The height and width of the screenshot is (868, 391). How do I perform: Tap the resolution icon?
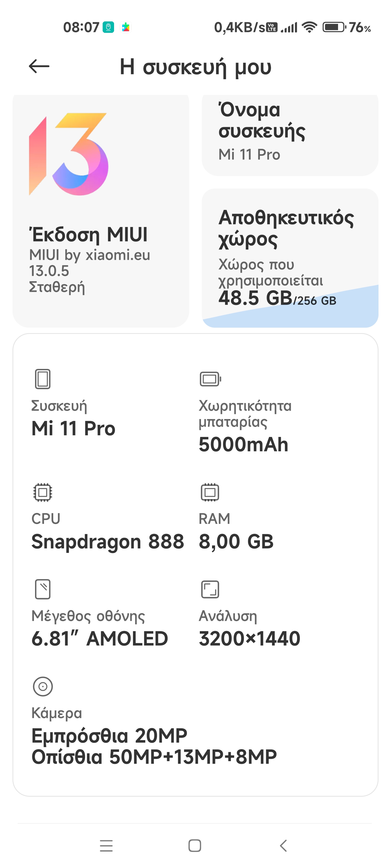click(x=210, y=589)
